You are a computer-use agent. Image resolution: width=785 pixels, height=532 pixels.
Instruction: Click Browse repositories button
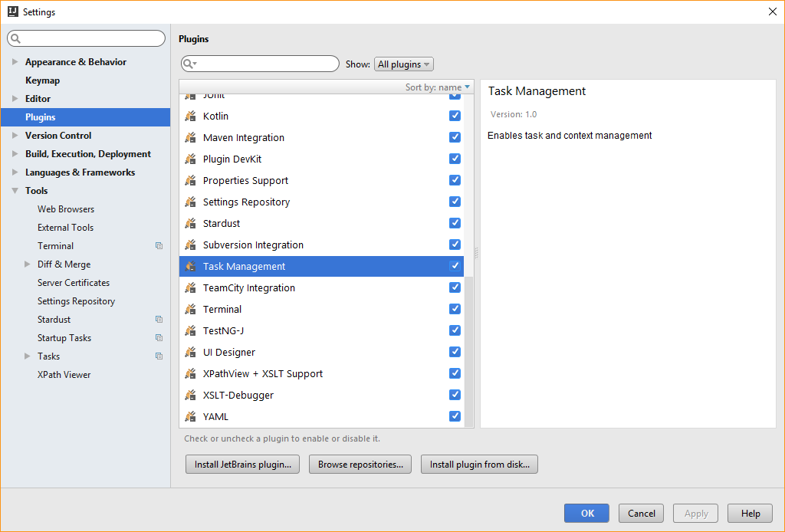(x=360, y=465)
